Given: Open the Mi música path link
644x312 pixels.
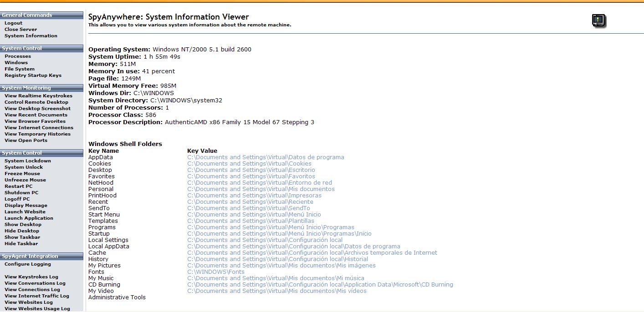Looking at the screenshot, I should pos(276,278).
